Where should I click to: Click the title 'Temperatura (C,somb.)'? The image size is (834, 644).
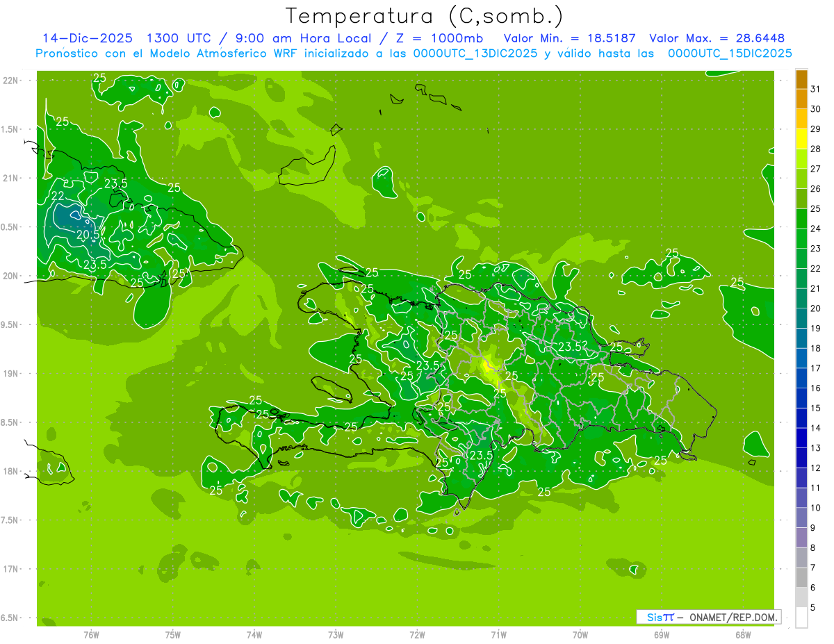pos(424,15)
